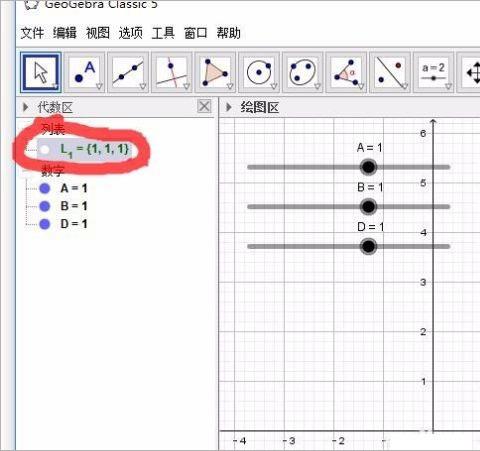This screenshot has height=451, width=480.
Task: Toggle visibility circle of number D
Action: [x=44, y=224]
